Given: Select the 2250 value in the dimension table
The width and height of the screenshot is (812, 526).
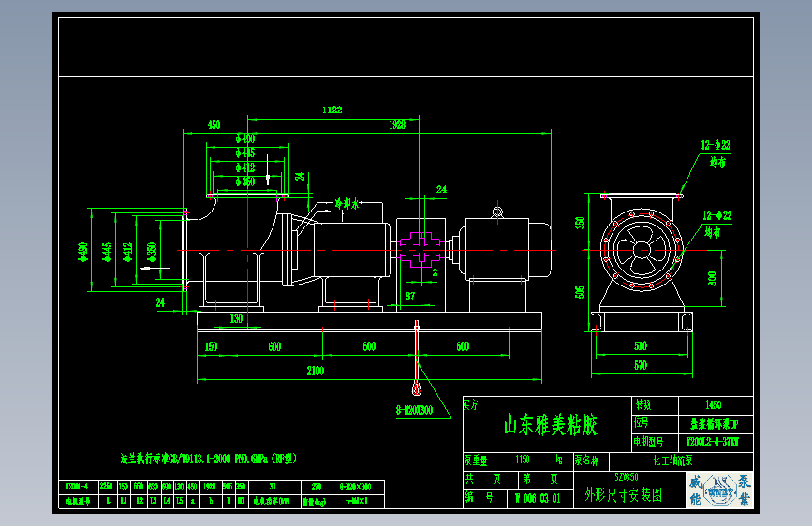Looking at the screenshot, I should coord(106,487).
